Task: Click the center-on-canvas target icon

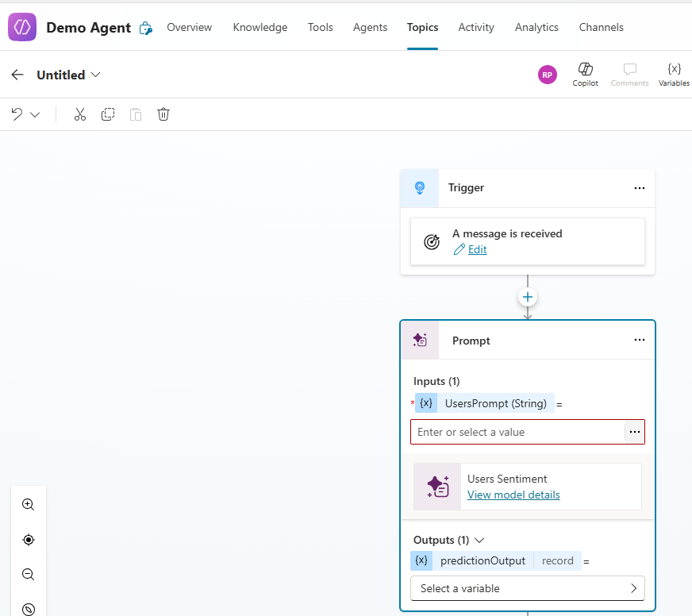Action: [29, 540]
